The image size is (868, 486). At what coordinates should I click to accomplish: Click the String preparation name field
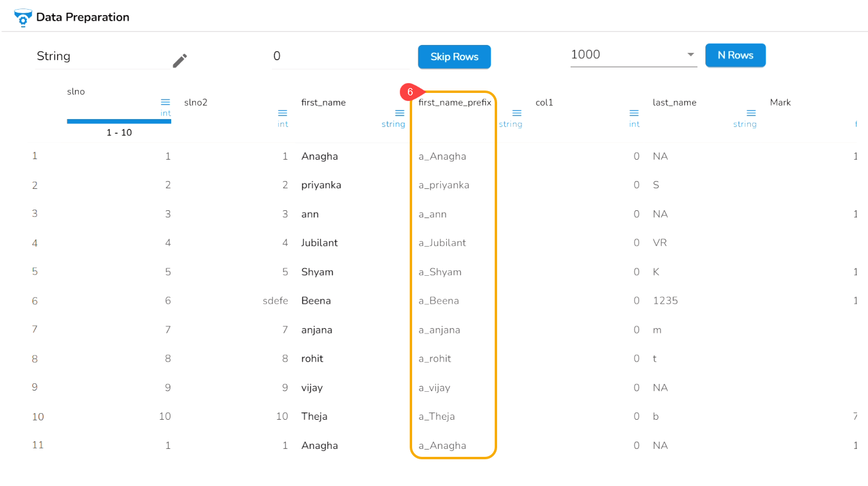pyautogui.click(x=102, y=56)
